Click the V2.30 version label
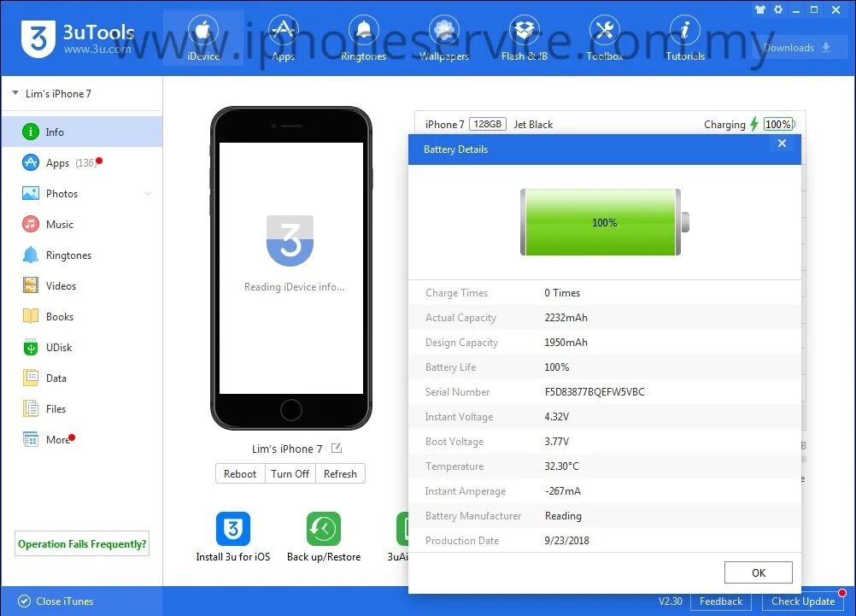The width and height of the screenshot is (856, 616). pos(671,601)
